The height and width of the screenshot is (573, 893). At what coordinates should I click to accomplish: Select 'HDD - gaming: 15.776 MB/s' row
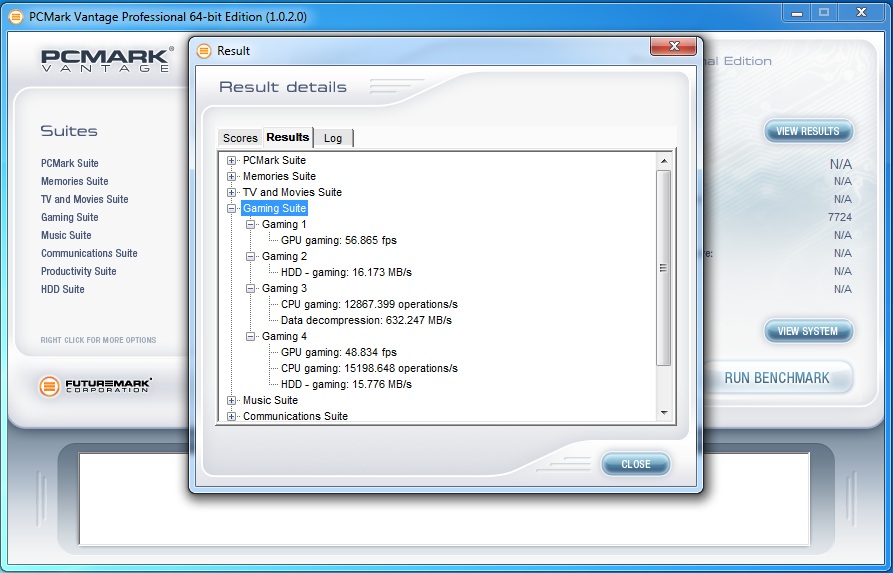tap(346, 384)
